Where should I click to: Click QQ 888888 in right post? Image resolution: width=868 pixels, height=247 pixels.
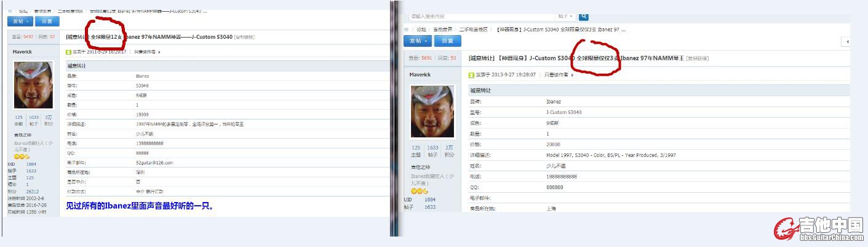[x=554, y=187]
